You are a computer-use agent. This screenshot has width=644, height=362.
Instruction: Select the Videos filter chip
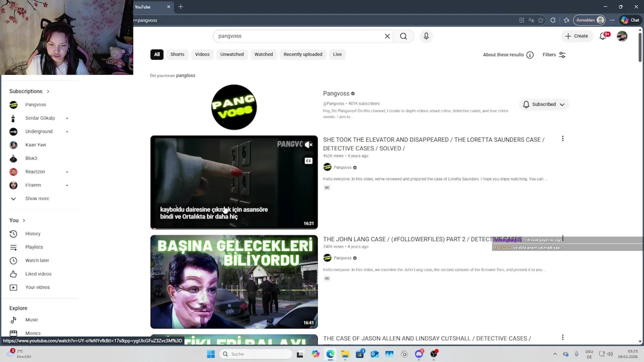[202, 54]
